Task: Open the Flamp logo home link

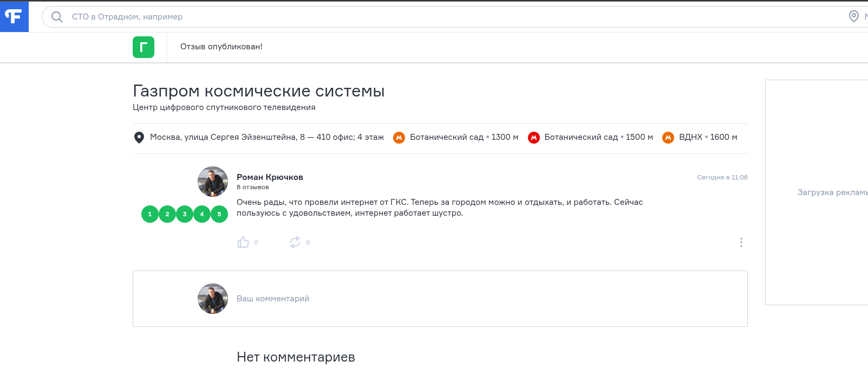Action: (14, 16)
